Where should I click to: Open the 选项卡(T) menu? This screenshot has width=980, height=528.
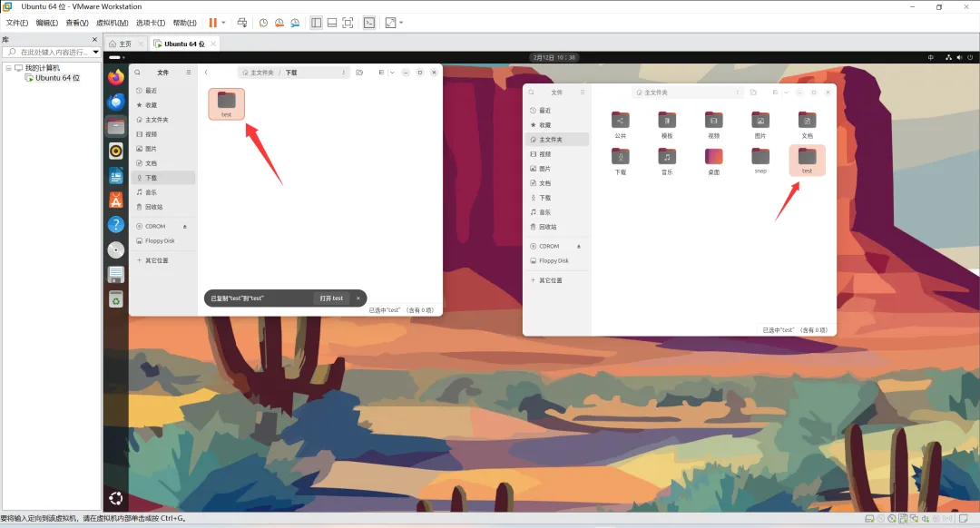(151, 23)
